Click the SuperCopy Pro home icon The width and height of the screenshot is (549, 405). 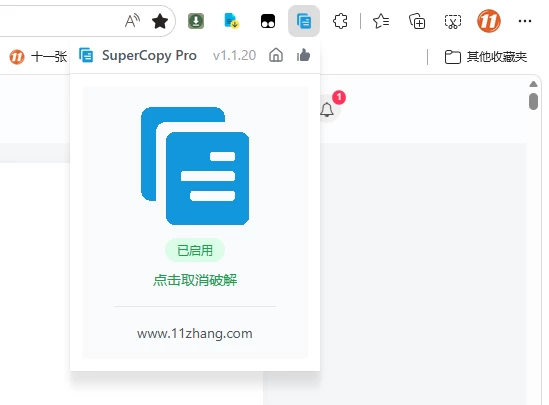276,55
